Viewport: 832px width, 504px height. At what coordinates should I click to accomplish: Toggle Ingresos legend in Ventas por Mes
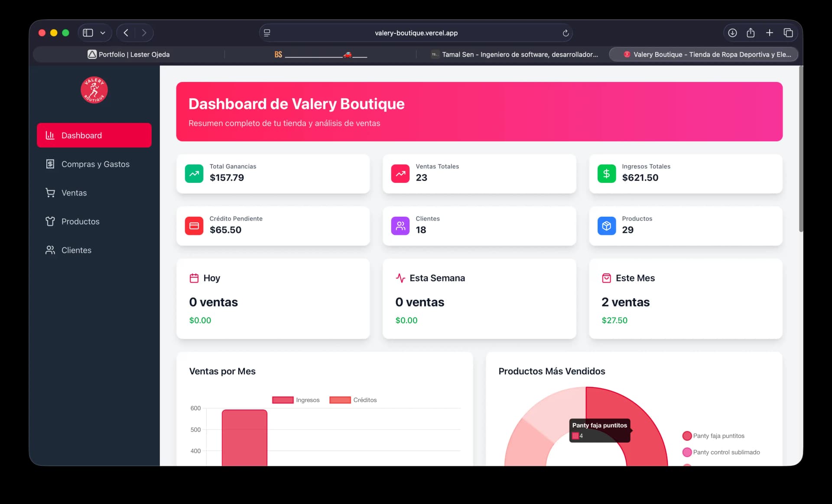pos(296,400)
